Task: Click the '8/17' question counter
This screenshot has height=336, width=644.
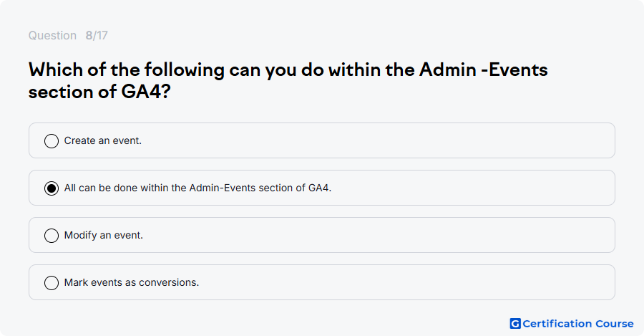Action: (x=97, y=35)
